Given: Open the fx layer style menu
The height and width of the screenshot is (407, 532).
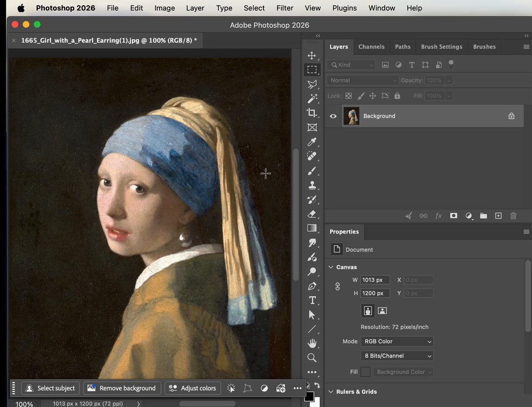Looking at the screenshot, I should click(438, 216).
